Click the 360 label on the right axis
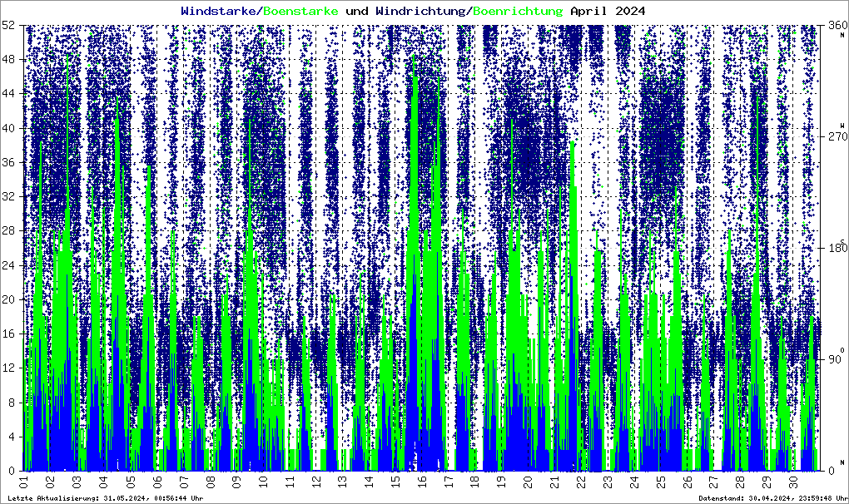849x504 pixels. pos(833,26)
